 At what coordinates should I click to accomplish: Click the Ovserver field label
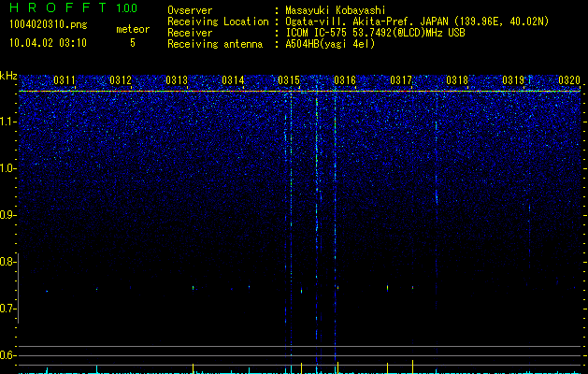(x=190, y=10)
